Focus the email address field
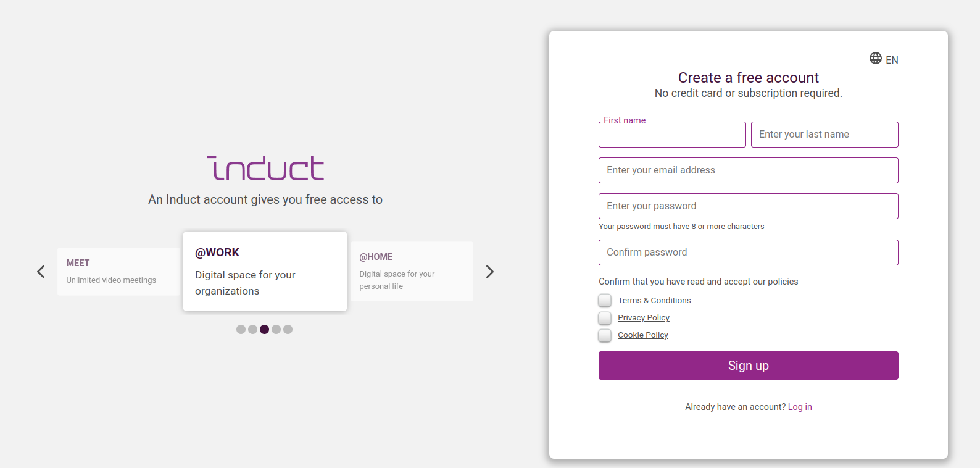Screen dimensions: 980x468 (x=749, y=170)
